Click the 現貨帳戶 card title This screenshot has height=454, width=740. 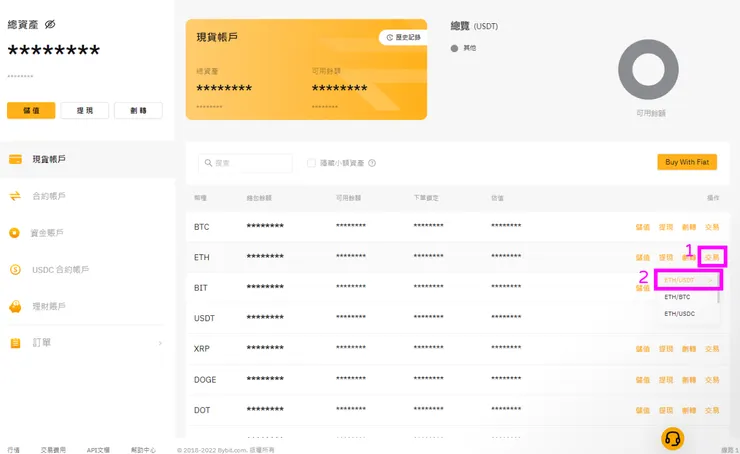tap(217, 37)
